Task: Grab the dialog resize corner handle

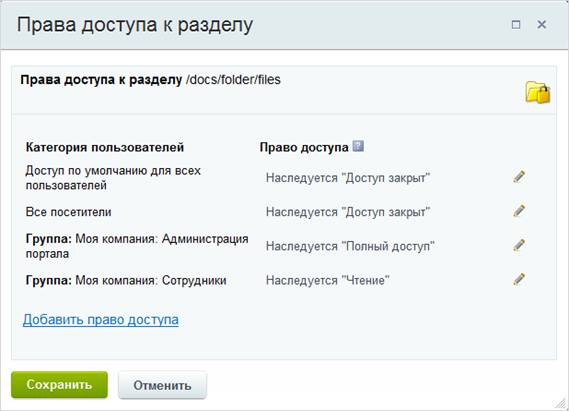Action: (561, 403)
